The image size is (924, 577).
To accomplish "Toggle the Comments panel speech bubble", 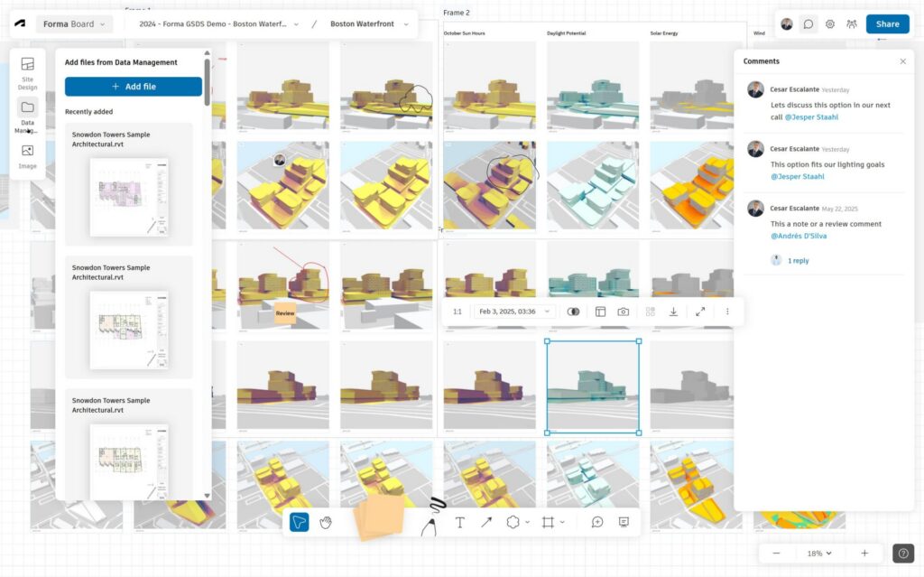I will (x=808, y=24).
